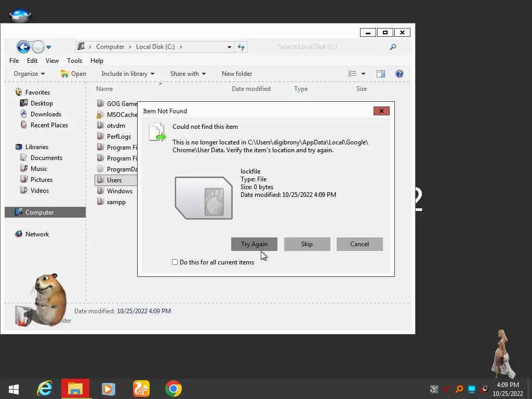Select the MSOCache folder icon
This screenshot has height=399, width=532.
click(99, 115)
